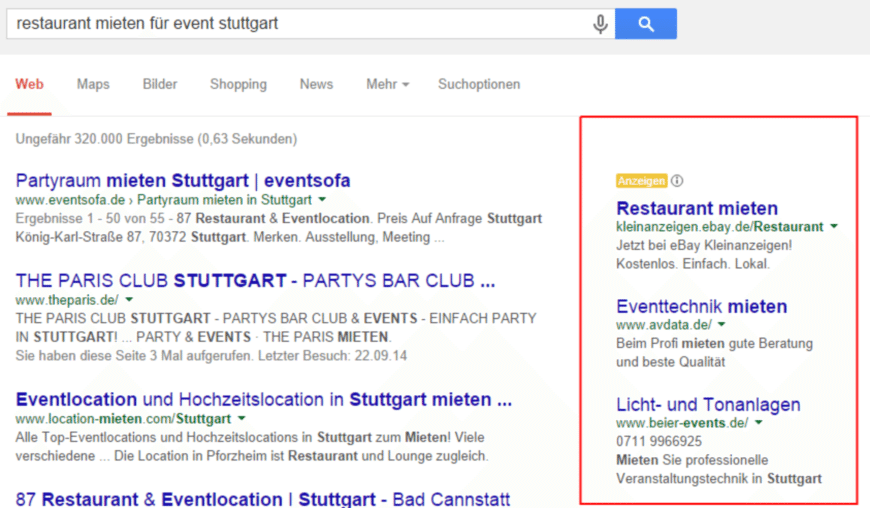Click the 'Jetzt bei eBay Kleinanzeigen!' text
The image size is (870, 508).
click(704, 245)
